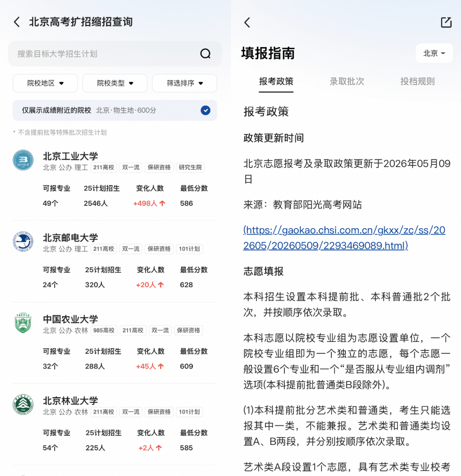461x476 pixels.
Task: Tap the 保研资格 tag on 中国农业大学
Action: click(188, 331)
